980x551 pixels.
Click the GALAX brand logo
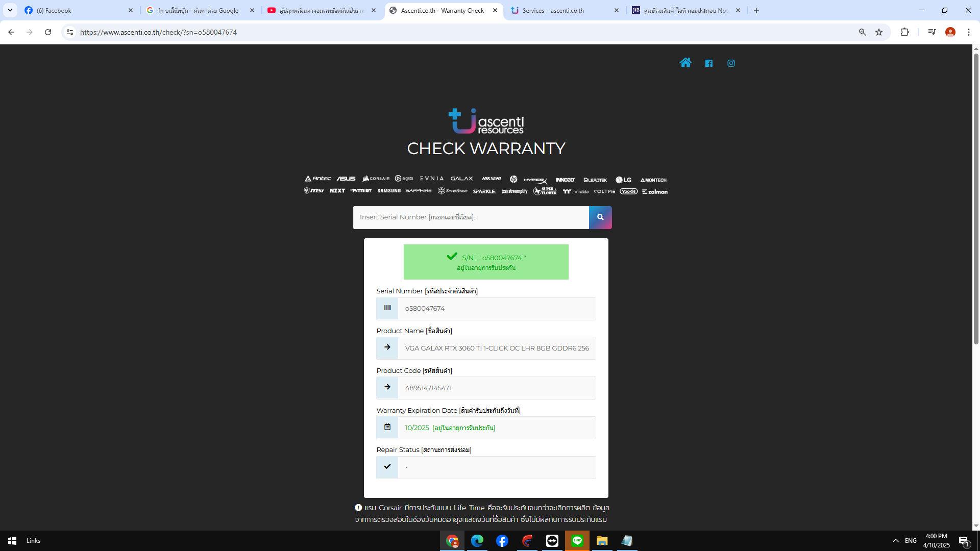point(462,179)
